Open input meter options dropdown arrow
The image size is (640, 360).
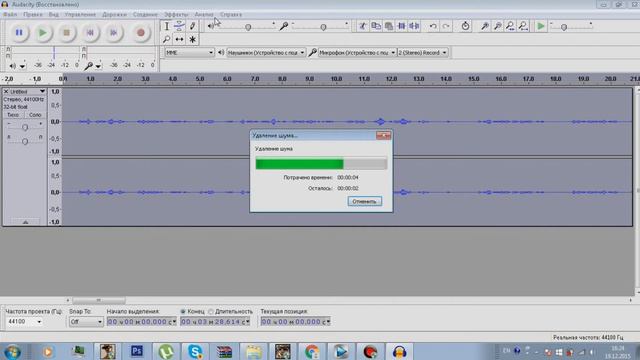(x=98, y=66)
